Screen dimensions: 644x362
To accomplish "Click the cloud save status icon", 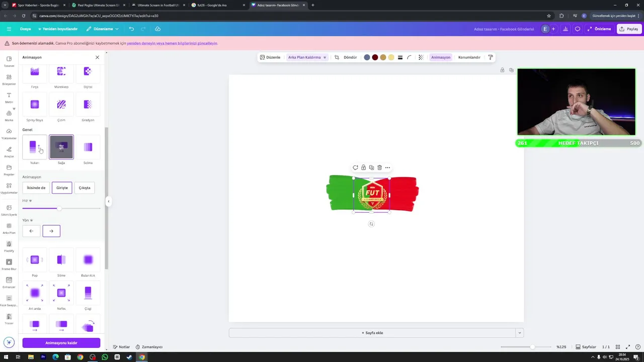I will click(157, 29).
